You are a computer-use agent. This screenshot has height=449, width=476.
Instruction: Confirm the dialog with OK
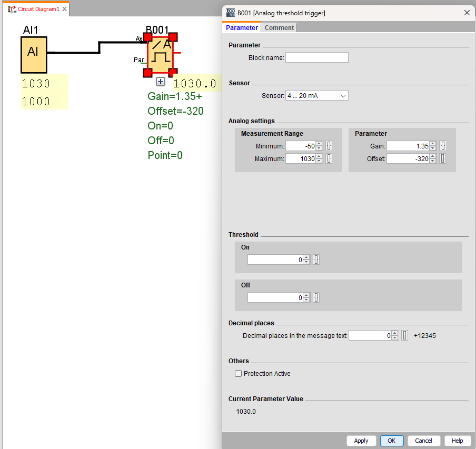tap(391, 441)
